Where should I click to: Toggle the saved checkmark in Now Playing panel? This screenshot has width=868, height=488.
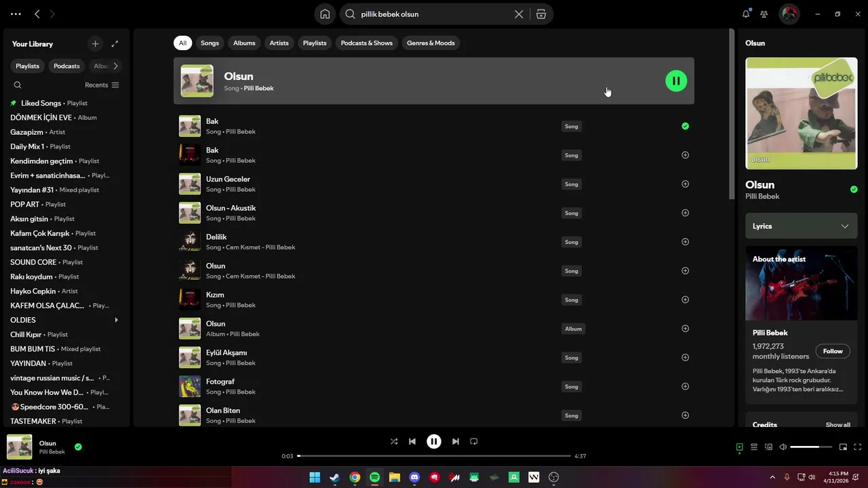point(854,189)
